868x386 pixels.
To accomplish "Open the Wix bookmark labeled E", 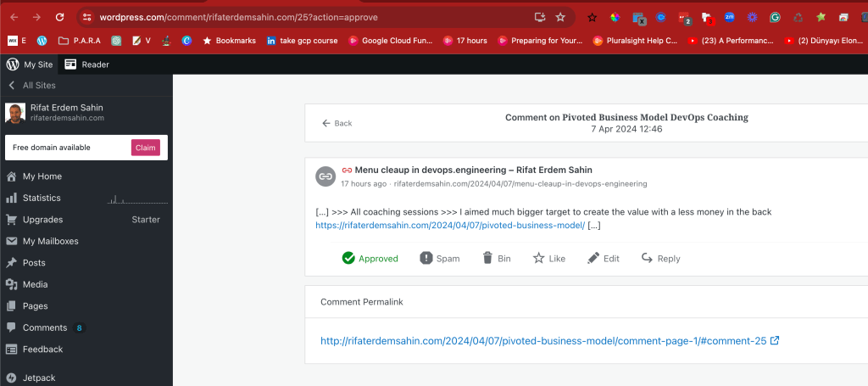I will pyautogui.click(x=17, y=41).
